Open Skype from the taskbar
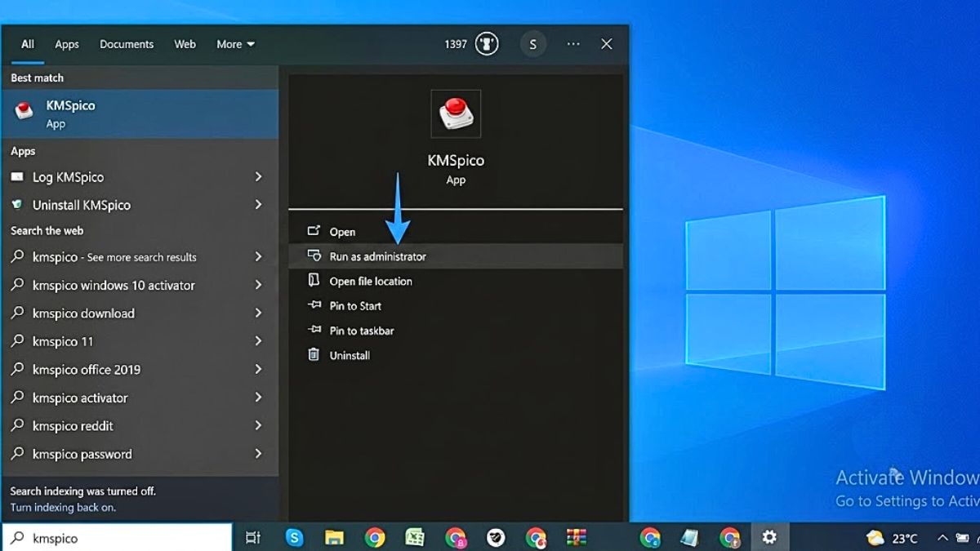 (x=294, y=537)
